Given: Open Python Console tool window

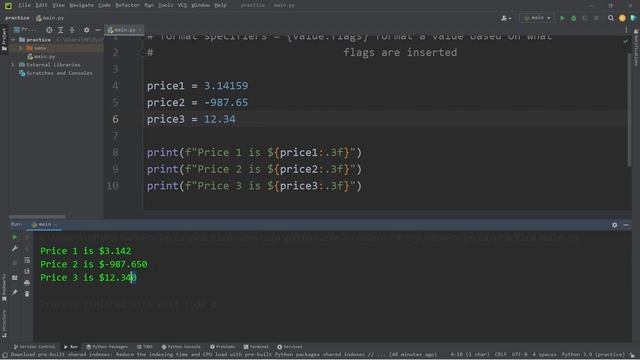Looking at the screenshot, I should [181, 347].
